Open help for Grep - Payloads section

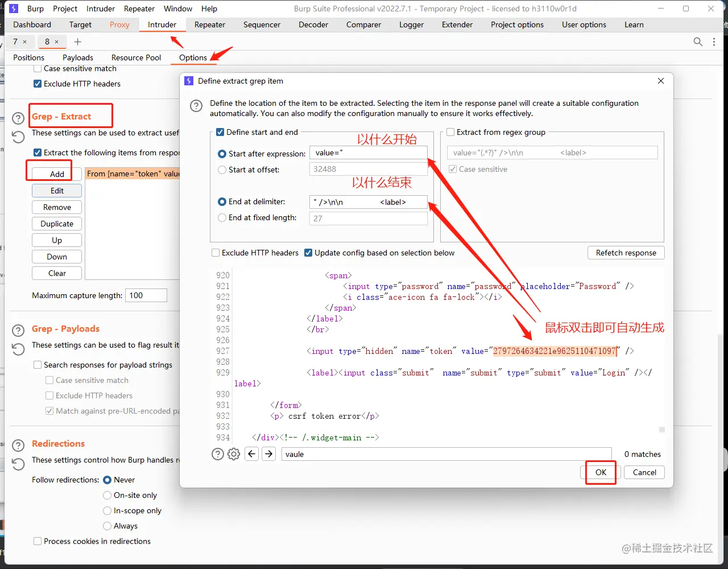point(19,331)
